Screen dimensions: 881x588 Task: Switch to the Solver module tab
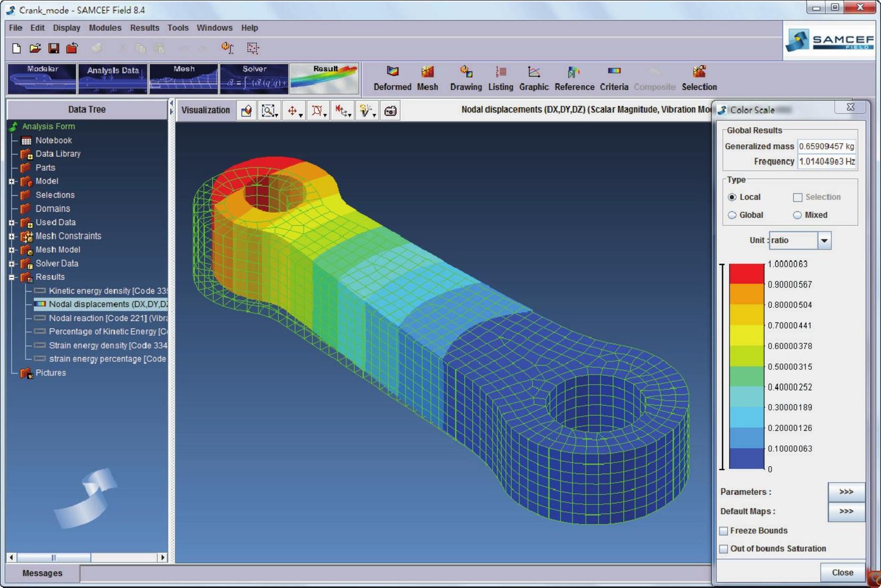254,78
